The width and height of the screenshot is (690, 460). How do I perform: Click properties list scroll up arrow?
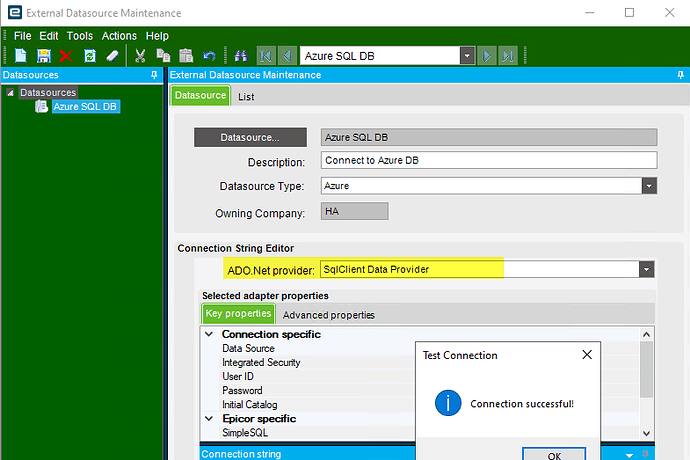pyautogui.click(x=646, y=335)
